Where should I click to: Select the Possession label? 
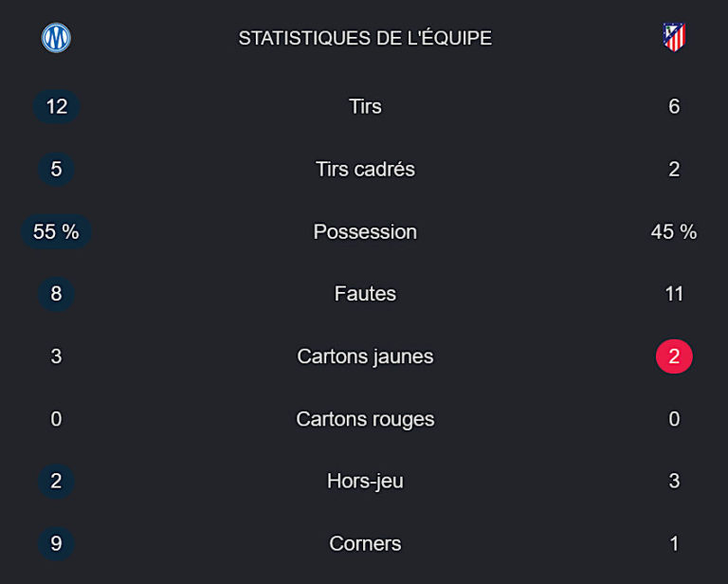tap(365, 231)
